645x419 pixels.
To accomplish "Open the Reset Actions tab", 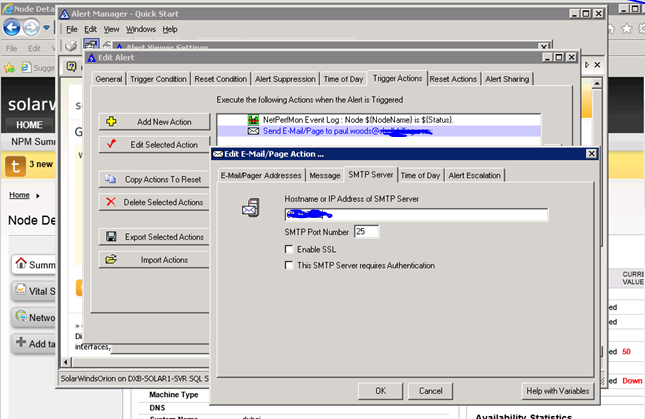I will [453, 79].
